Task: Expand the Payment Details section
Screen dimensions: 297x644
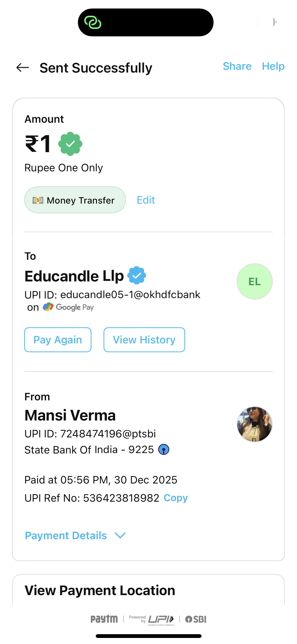Action: 66,535
